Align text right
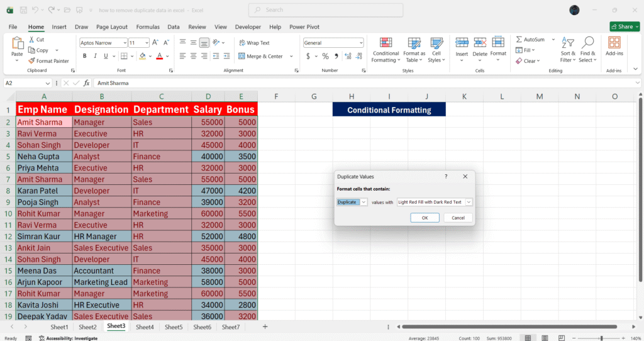Screen dimensions: 644x341 (204, 56)
